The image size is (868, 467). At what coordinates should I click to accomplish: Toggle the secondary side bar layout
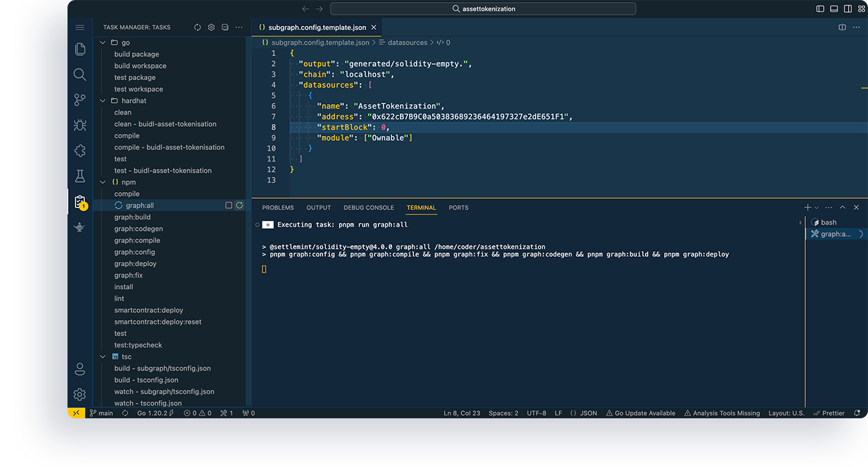click(x=847, y=9)
